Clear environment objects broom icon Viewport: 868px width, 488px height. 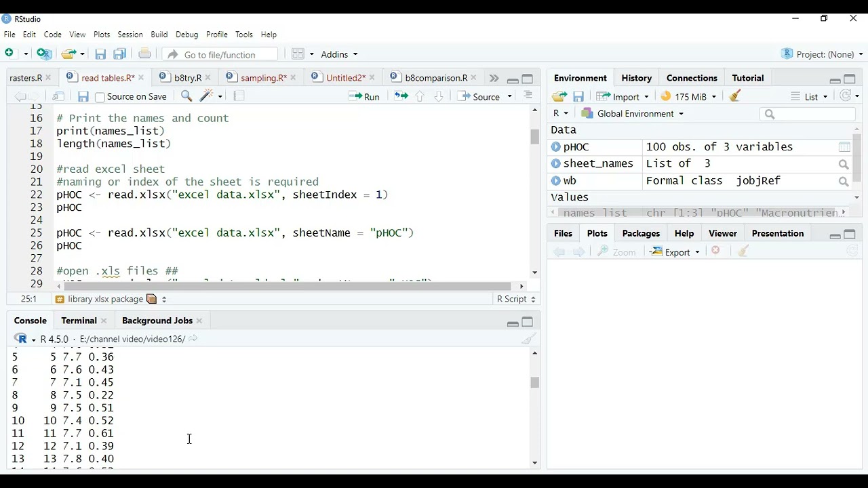(735, 96)
